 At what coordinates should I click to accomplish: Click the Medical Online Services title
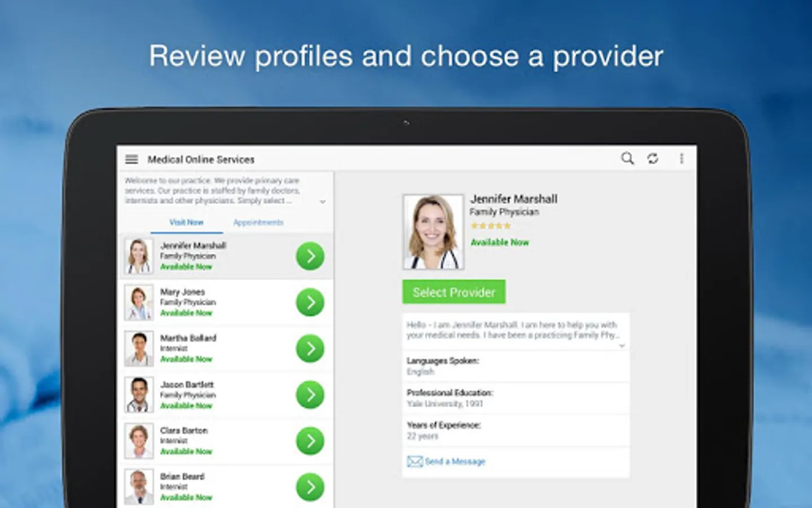pos(201,160)
